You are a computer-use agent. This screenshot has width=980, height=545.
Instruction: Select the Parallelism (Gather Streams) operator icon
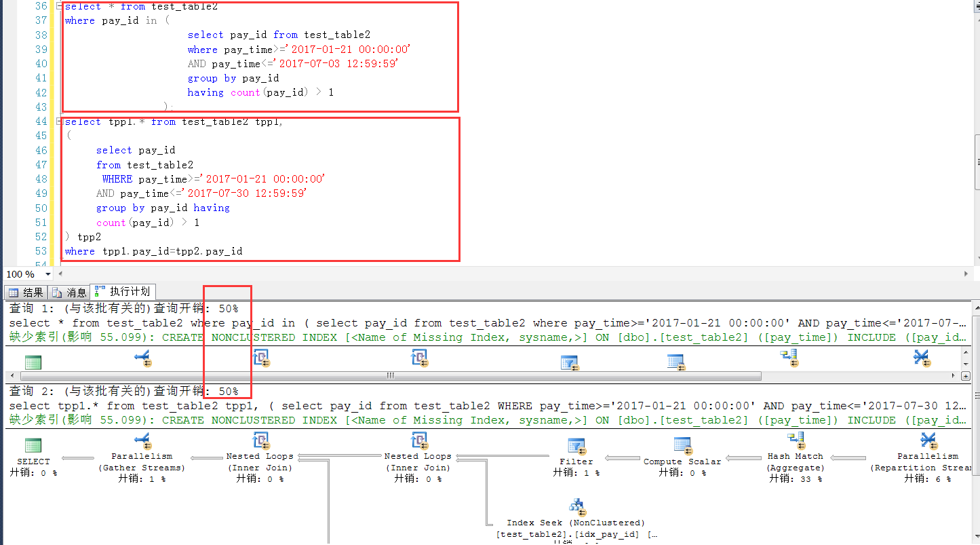pyautogui.click(x=141, y=440)
